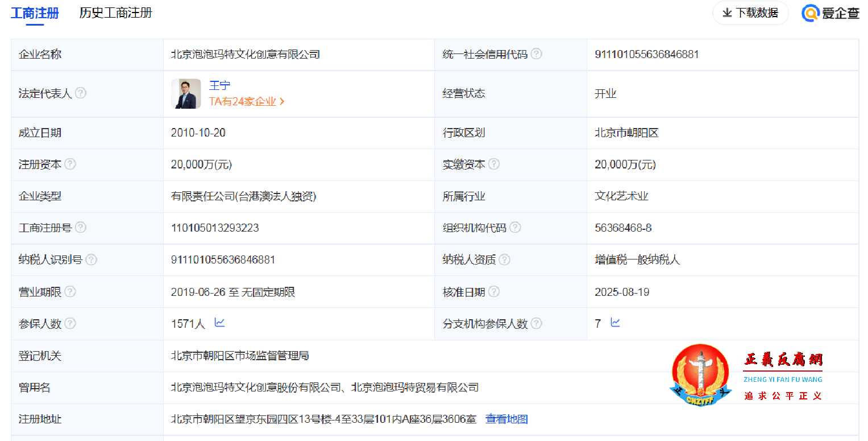Click the help icon next to 工商注册号
The width and height of the screenshot is (868, 441).
coord(81,228)
